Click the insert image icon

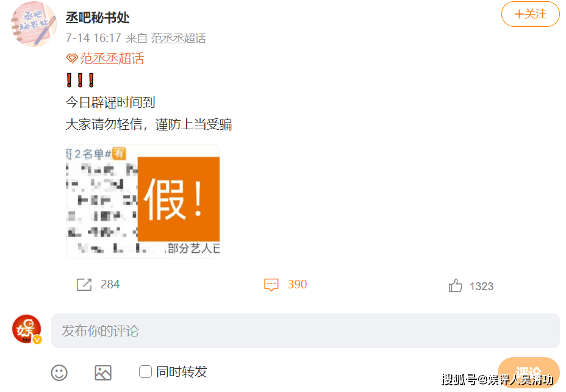103,372
